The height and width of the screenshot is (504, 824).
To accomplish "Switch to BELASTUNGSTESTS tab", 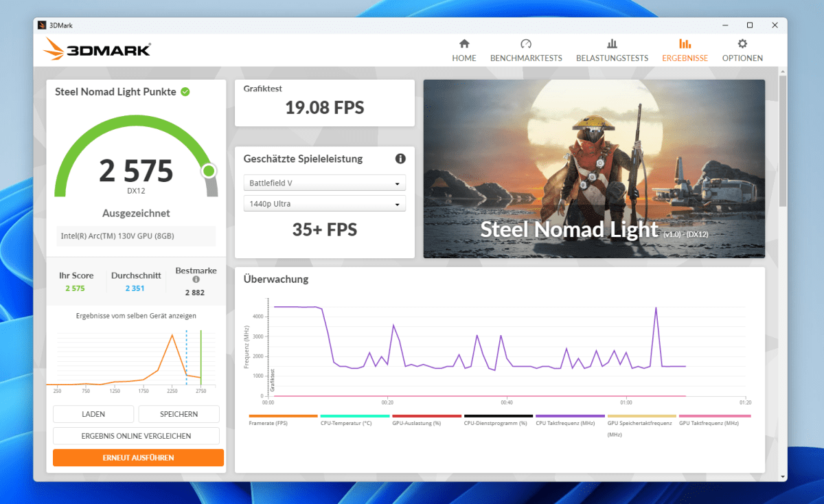I will coord(612,58).
